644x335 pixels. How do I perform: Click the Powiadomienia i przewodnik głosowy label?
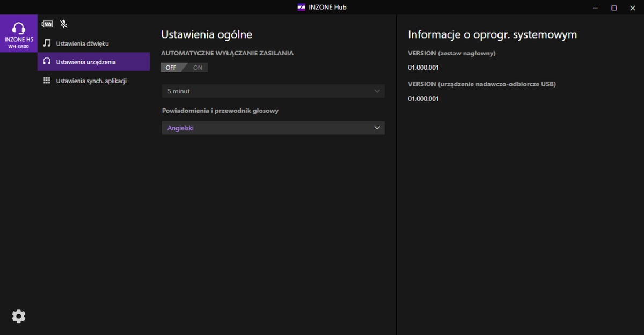[220, 111]
